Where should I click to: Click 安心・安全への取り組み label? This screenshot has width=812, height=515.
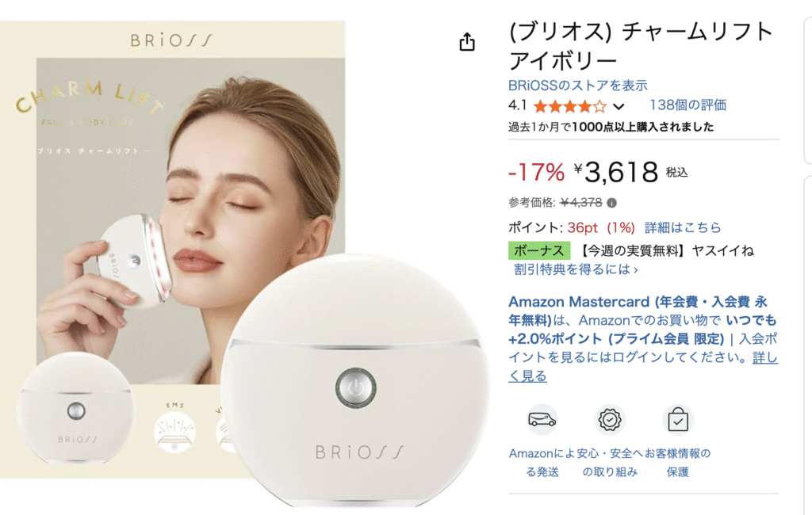pos(610,463)
